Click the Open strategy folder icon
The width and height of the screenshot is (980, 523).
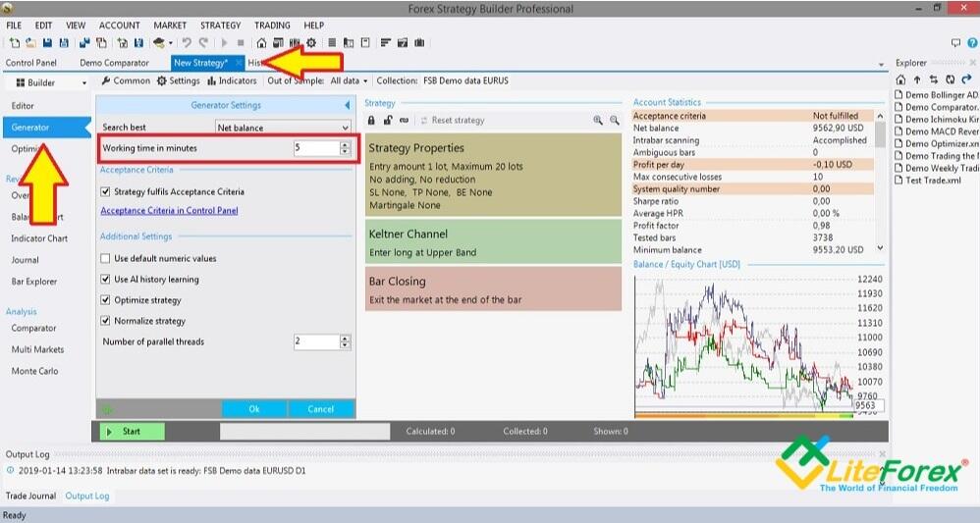pyautogui.click(x=30, y=43)
